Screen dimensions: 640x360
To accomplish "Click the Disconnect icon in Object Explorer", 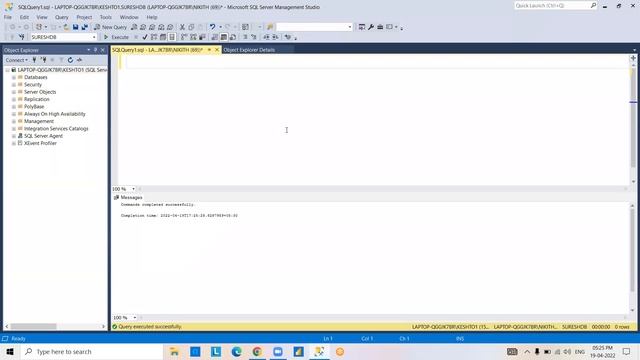I will click(x=44, y=60).
